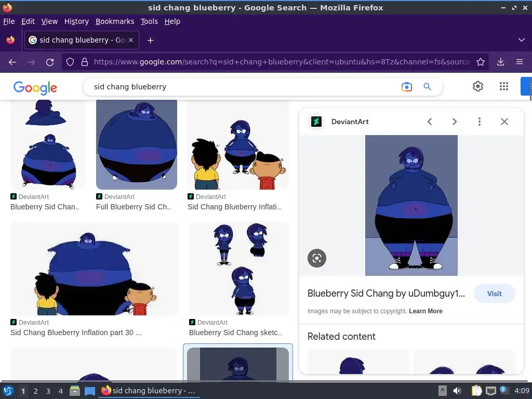Open the taskbar start menu icon
Screen dimensions: 532x399
pos(8,391)
